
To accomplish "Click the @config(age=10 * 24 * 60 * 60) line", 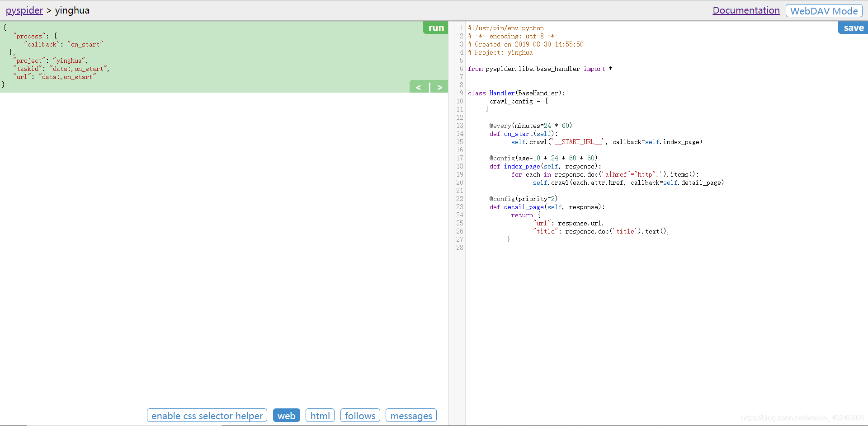I will click(543, 158).
